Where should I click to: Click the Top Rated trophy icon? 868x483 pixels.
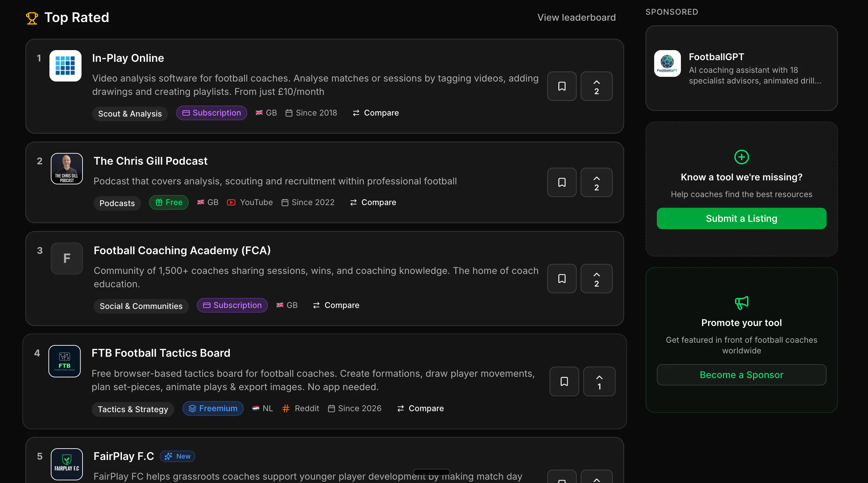[x=32, y=18]
